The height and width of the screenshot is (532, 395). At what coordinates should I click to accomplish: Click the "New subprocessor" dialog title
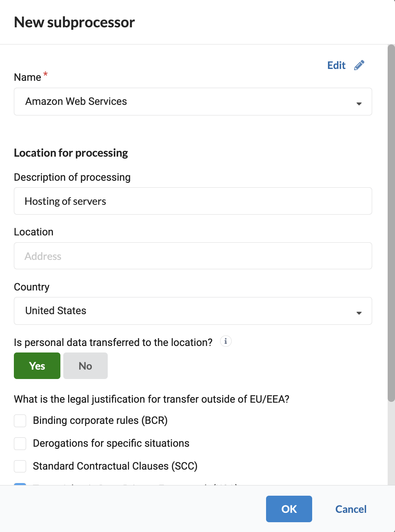(x=74, y=22)
